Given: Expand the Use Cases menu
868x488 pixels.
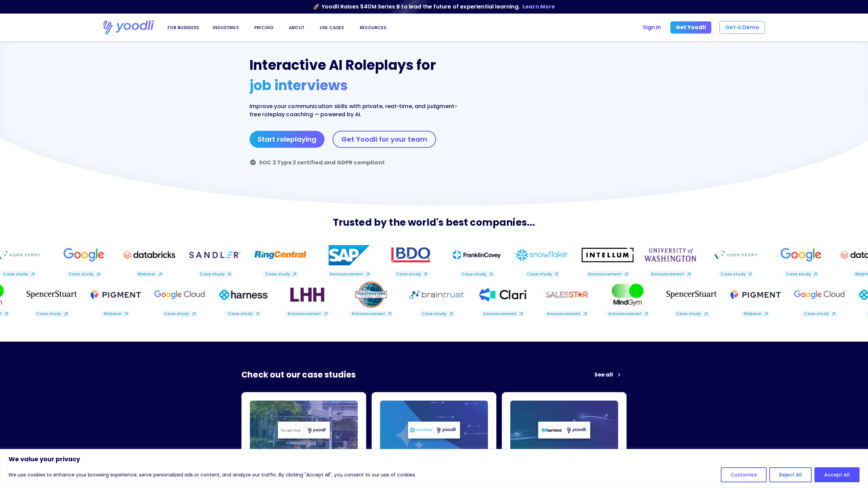Looking at the screenshot, I should (x=332, y=28).
